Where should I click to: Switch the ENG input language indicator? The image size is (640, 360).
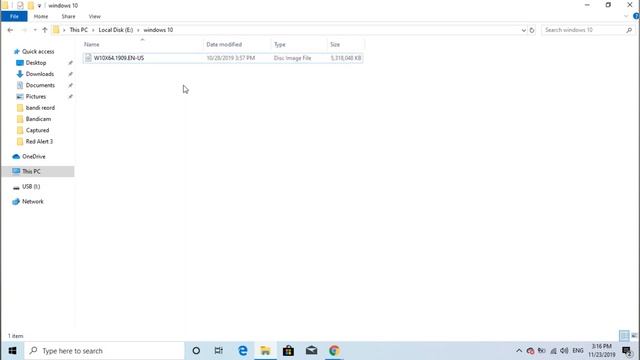point(578,351)
